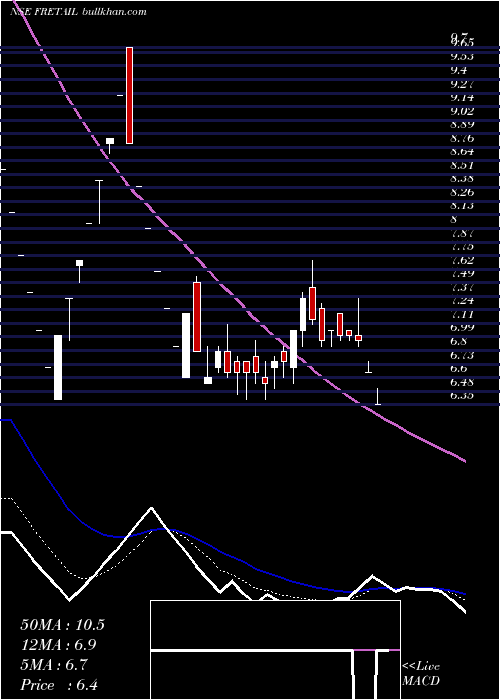This screenshot has height=700, width=500.
Task: Select the 9.02 price axis label
Action: click(x=462, y=111)
